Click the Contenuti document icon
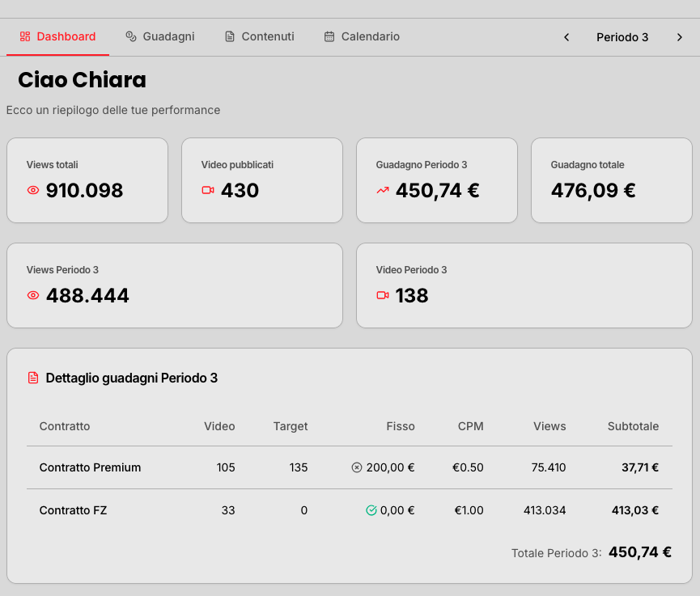Image resolution: width=700 pixels, height=596 pixels. pyautogui.click(x=230, y=36)
